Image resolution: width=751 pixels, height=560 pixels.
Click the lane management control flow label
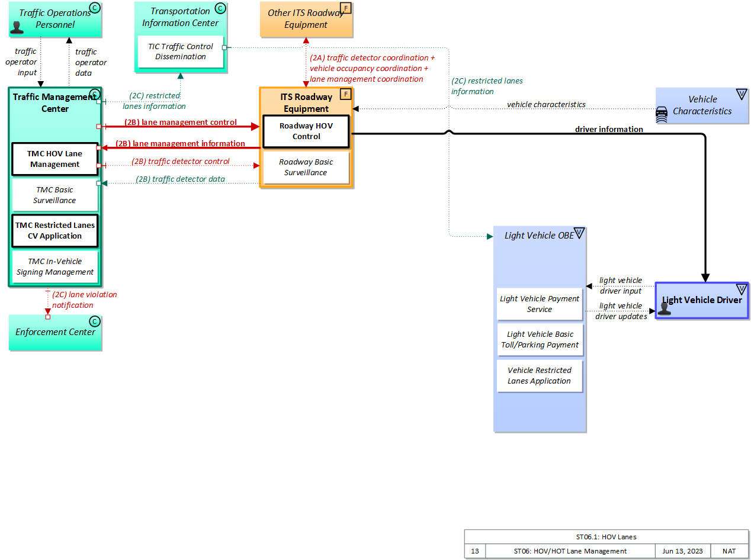point(181,123)
